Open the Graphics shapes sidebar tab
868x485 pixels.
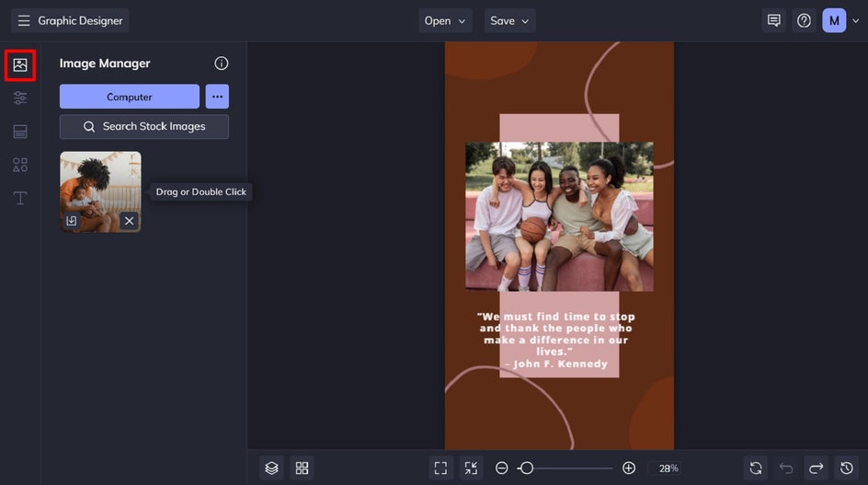click(x=20, y=165)
